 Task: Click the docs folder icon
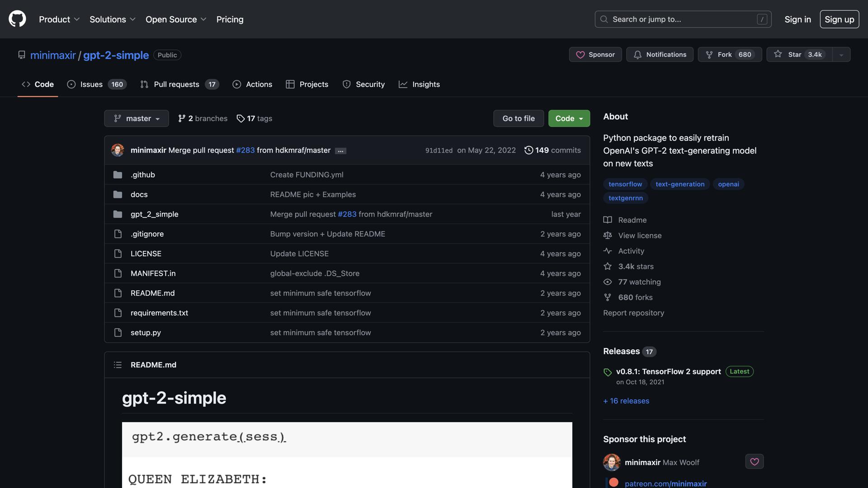coord(118,194)
